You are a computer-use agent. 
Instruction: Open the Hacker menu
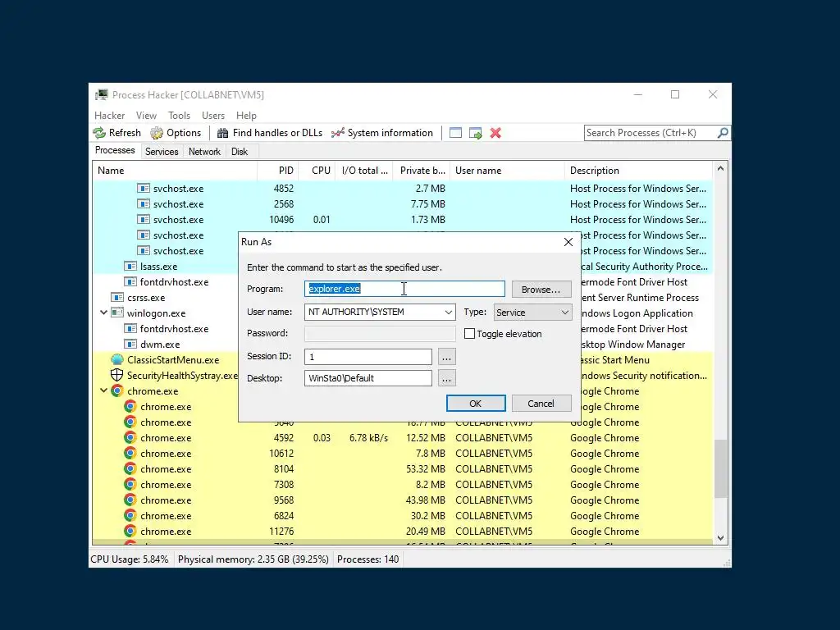(x=109, y=116)
